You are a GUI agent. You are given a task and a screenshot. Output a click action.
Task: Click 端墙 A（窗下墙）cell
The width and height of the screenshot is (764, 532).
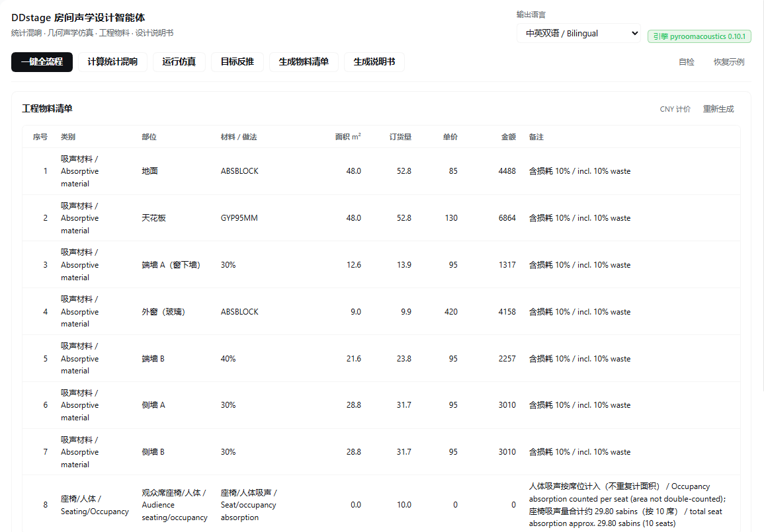coord(171,265)
